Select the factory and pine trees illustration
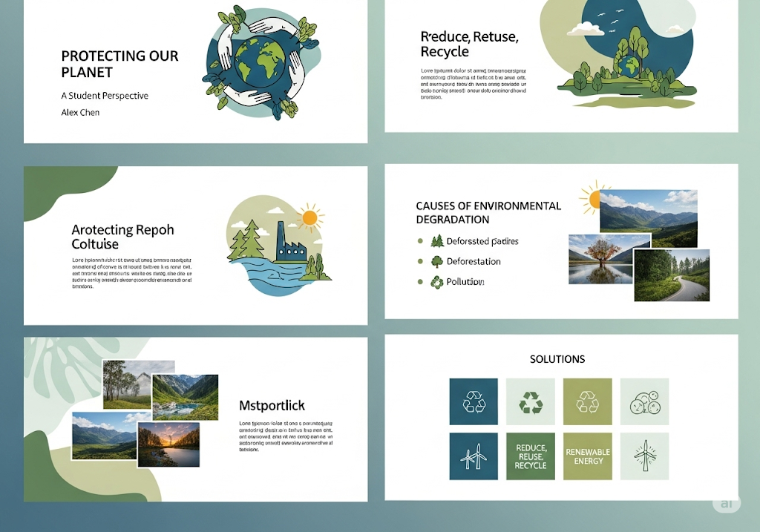The image size is (760, 532). click(x=279, y=246)
